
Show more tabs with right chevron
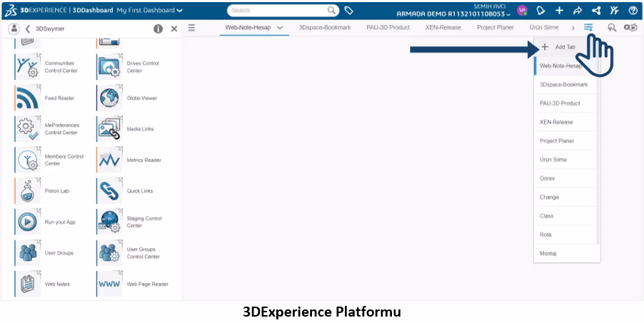[573, 28]
